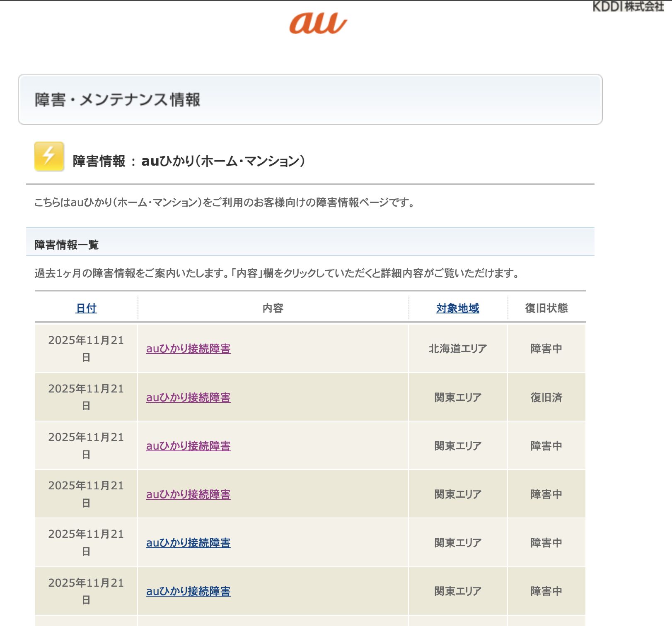The image size is (672, 626).
Task: Click the KDDI株式会社 logo
Action: (x=628, y=6)
